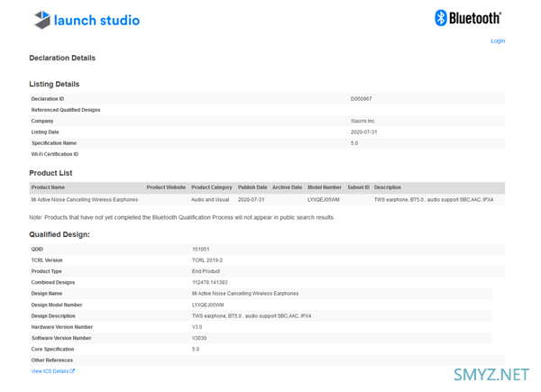The width and height of the screenshot is (541, 392).
Task: Click the Product Name column header
Action: 48,187
